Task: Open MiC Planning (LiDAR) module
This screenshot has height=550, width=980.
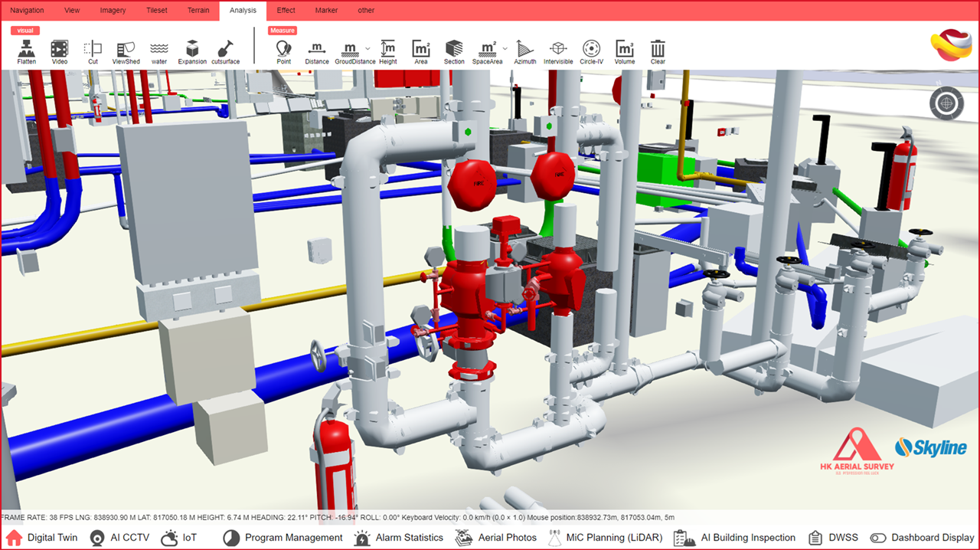Action: click(605, 538)
